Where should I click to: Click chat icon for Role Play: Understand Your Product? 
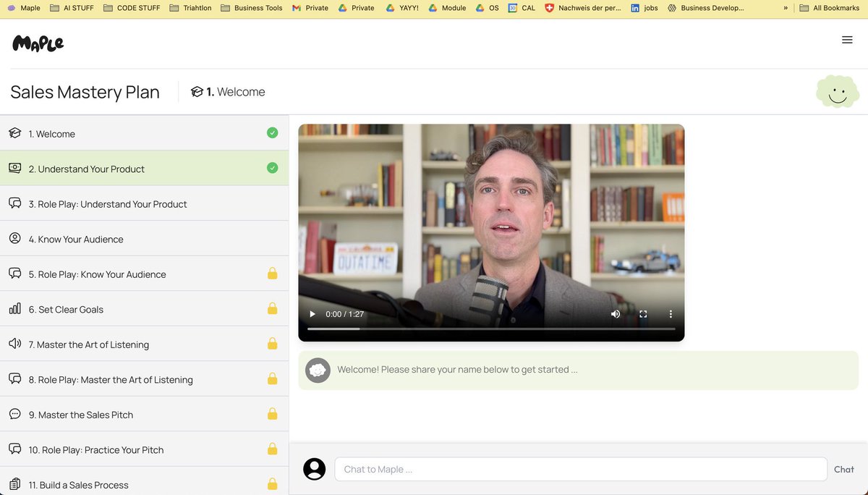[14, 203]
